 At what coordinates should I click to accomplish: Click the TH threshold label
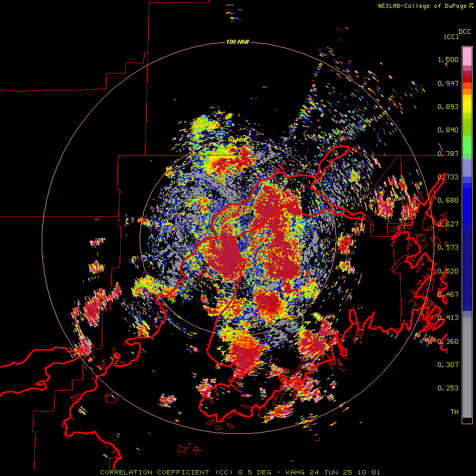[x=454, y=412]
